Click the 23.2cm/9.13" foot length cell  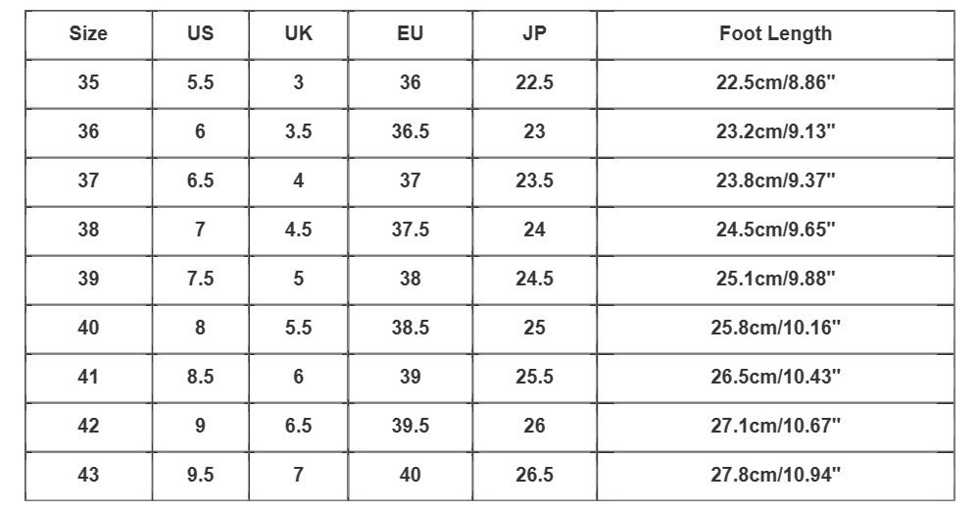click(x=775, y=132)
